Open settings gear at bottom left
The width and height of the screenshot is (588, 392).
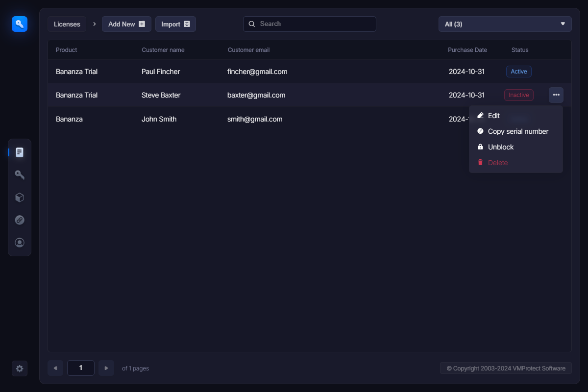(x=20, y=368)
